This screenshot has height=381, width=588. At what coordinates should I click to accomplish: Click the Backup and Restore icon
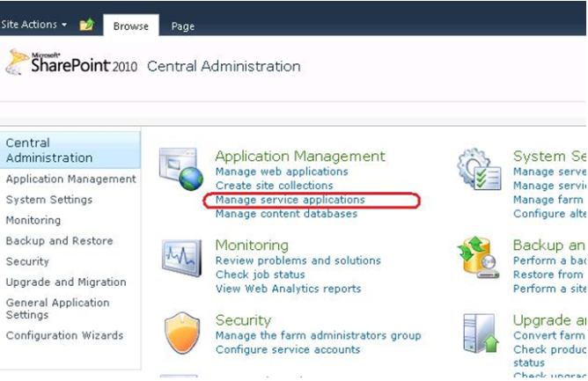pyautogui.click(x=479, y=258)
